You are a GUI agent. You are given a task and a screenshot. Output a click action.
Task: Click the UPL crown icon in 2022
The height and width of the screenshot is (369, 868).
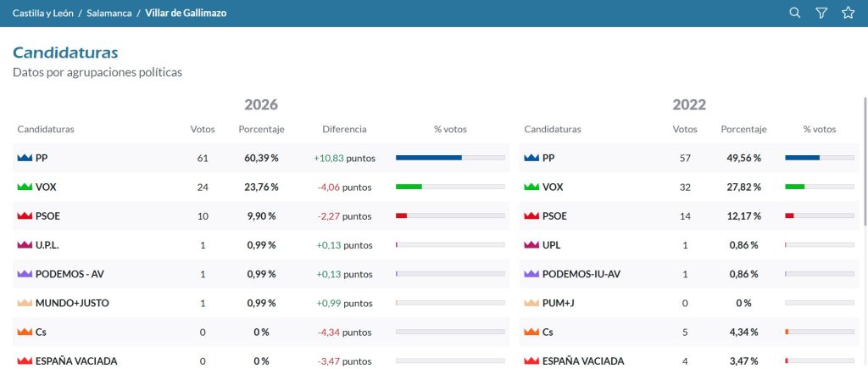point(531,245)
